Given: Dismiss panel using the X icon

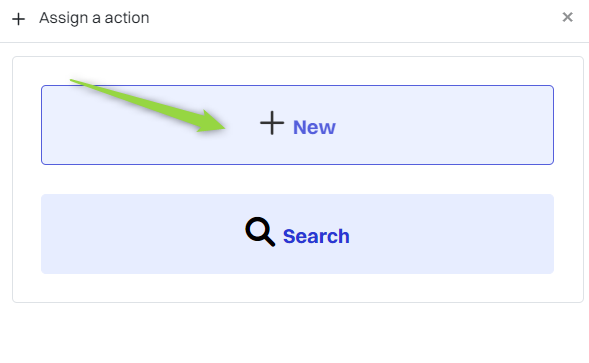Looking at the screenshot, I should coord(567,17).
